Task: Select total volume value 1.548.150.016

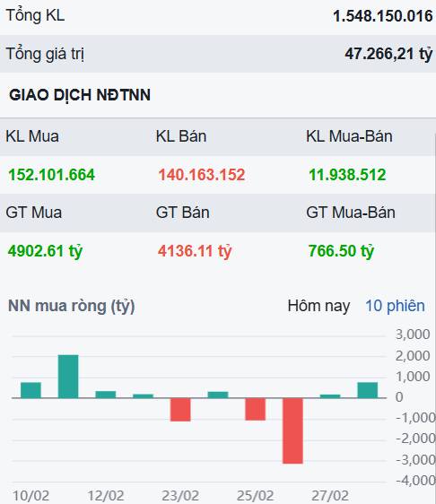Action: 383,16
